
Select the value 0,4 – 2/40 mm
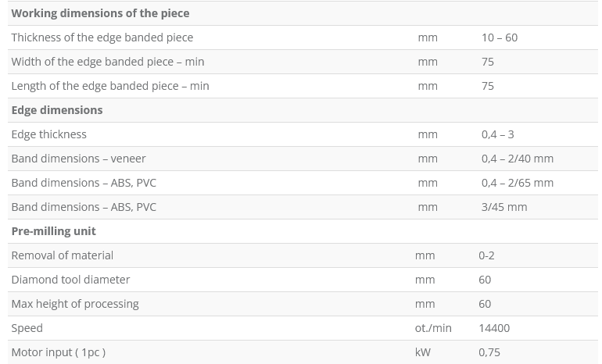[x=518, y=159]
